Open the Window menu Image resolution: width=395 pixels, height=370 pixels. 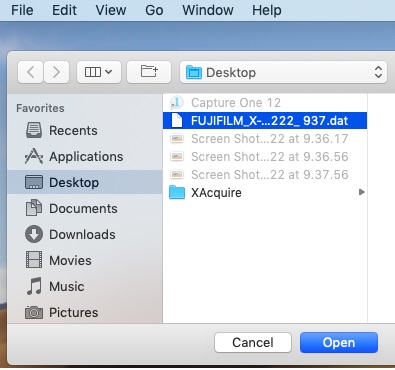(208, 10)
